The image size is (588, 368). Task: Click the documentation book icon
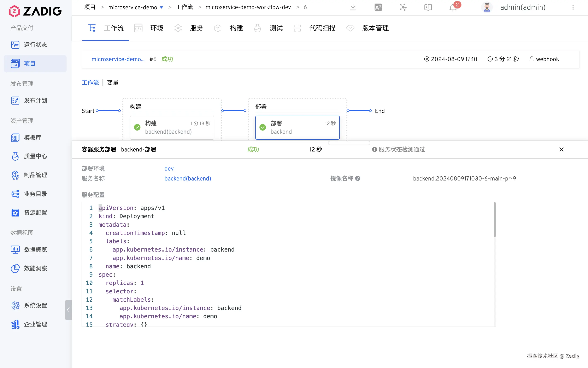428,7
